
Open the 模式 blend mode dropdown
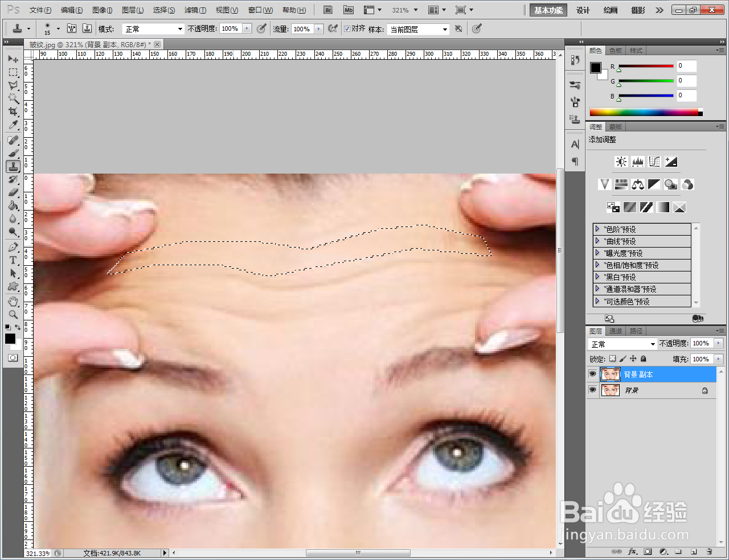point(153,29)
